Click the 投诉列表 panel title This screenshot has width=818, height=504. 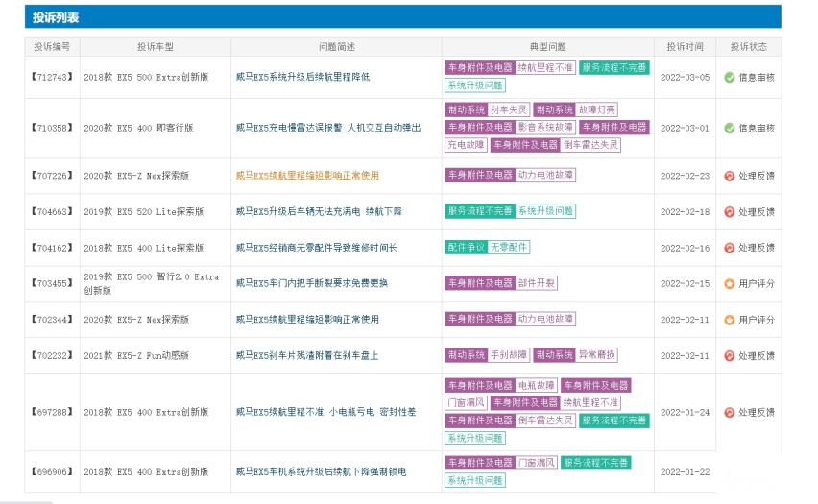tap(56, 17)
